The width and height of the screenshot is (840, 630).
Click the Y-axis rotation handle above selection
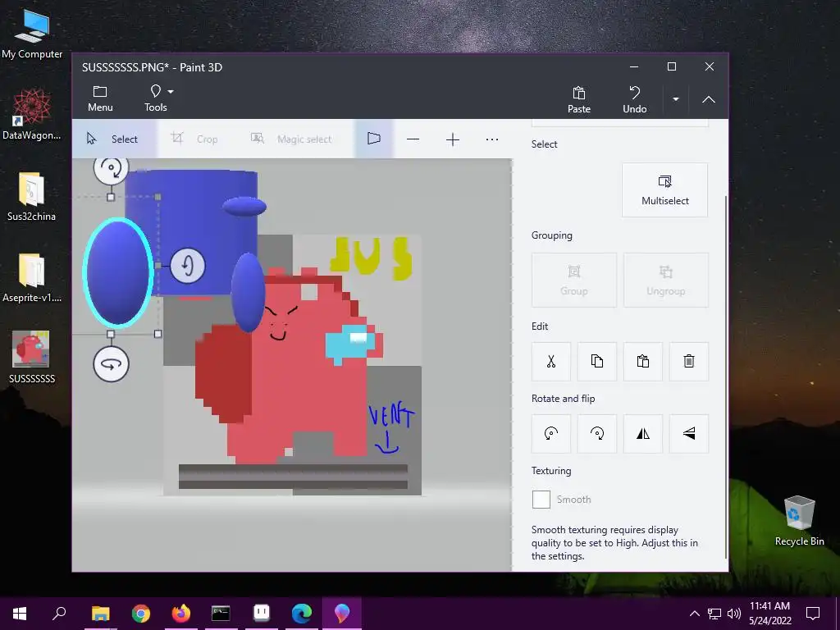pyautogui.click(x=111, y=168)
